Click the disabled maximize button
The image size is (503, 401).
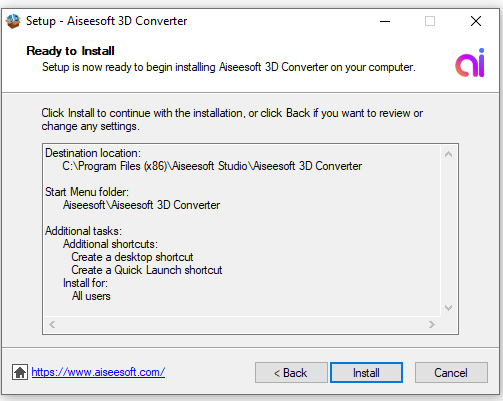430,21
